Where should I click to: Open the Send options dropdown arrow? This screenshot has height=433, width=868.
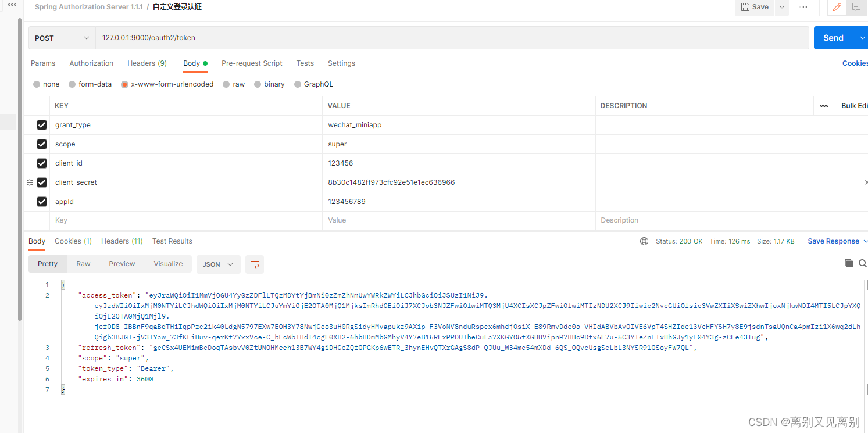[861, 38]
